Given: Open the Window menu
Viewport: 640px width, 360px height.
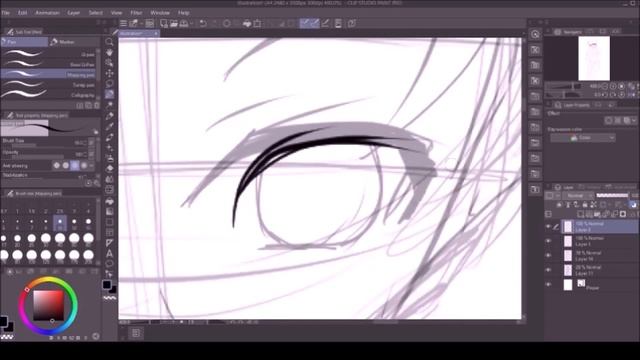Looking at the screenshot, I should tap(160, 13).
